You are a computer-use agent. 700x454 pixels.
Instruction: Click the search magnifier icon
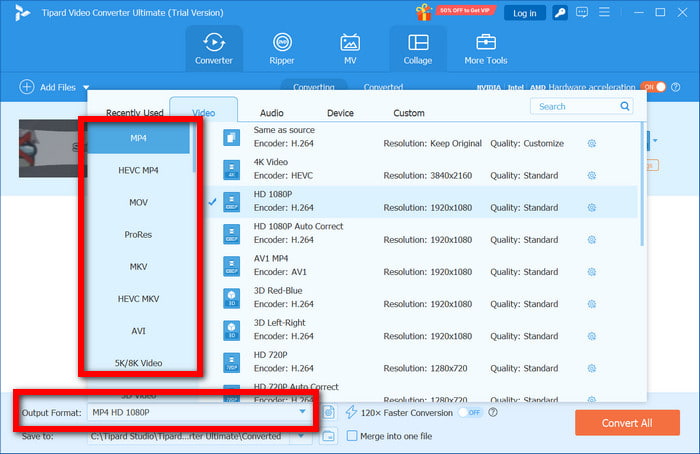[x=624, y=106]
